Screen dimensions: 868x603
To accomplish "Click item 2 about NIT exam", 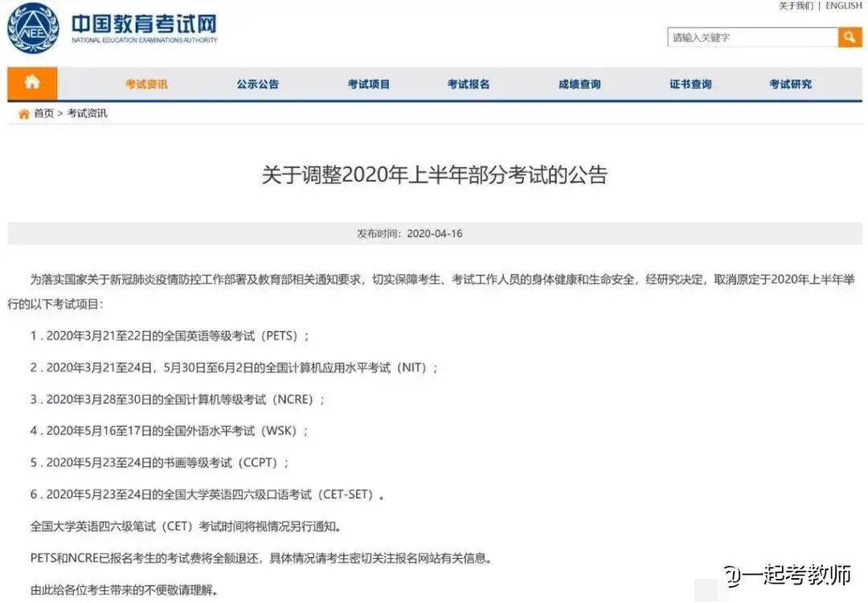I will click(x=234, y=367).
